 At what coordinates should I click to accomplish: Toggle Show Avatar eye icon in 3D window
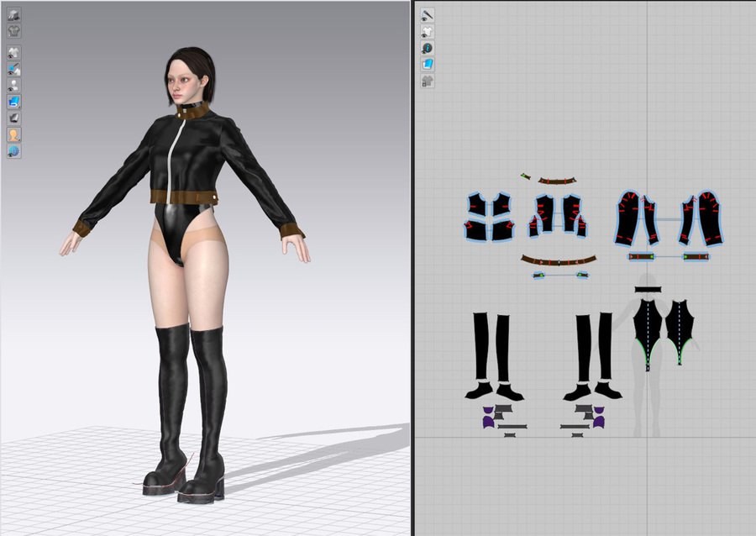pos(14,86)
